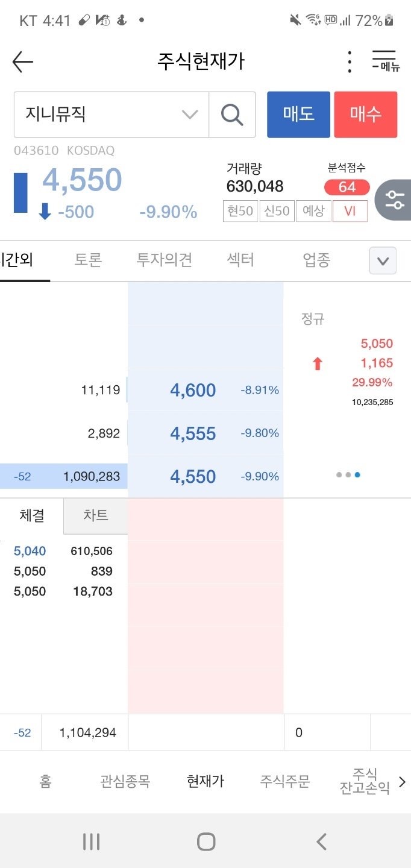This screenshot has width=411, height=868.
Task: Open the floating settings sliders button
Action: pyautogui.click(x=395, y=200)
